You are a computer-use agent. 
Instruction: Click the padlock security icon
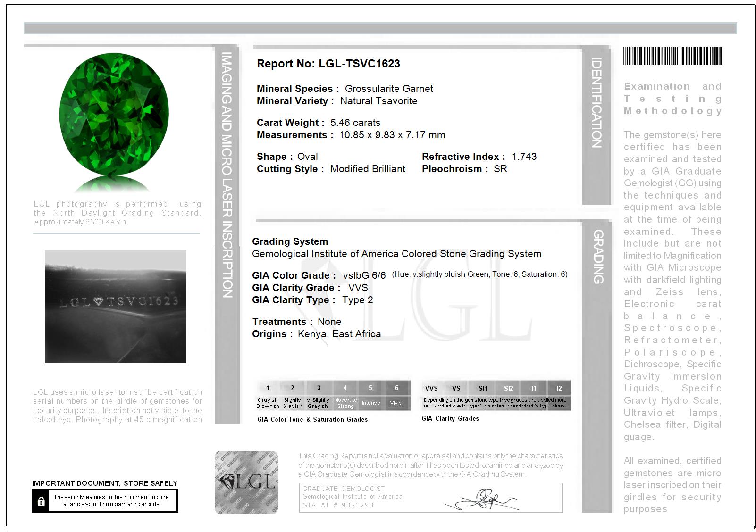tap(41, 501)
